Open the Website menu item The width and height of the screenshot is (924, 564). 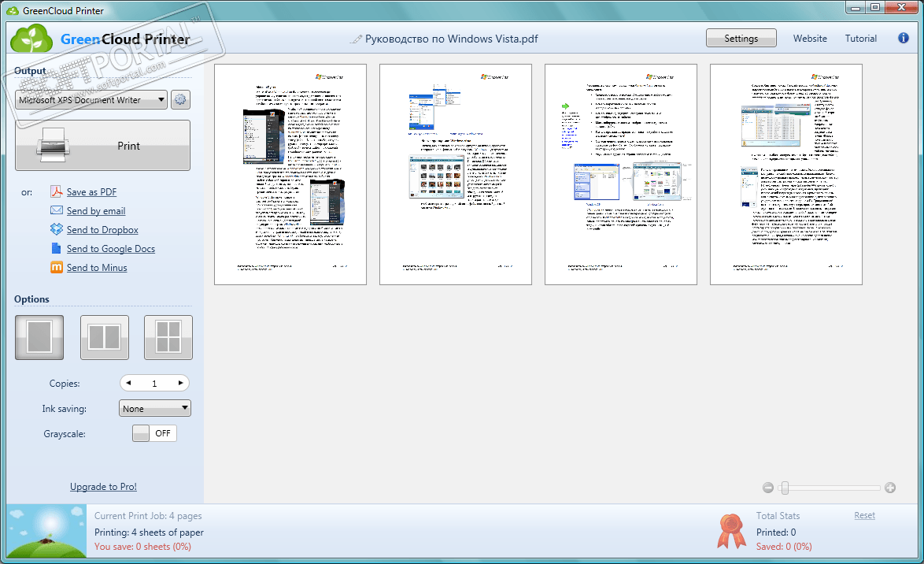click(x=810, y=39)
